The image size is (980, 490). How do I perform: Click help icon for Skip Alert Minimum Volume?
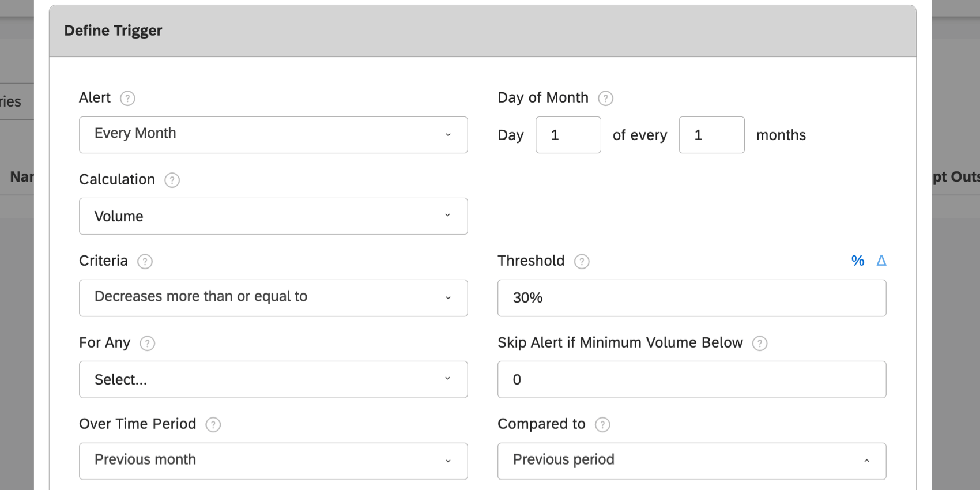point(760,344)
